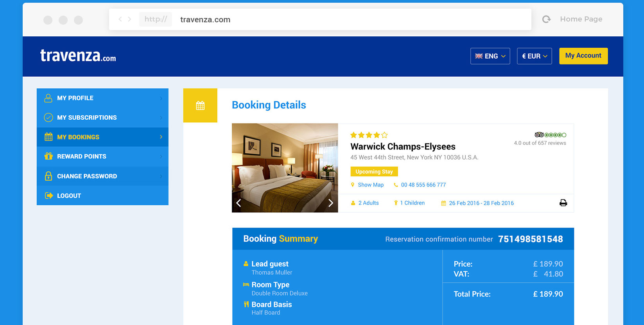Viewport: 644px width, 325px height.
Task: Open Change Password in sidebar
Action: tap(102, 176)
